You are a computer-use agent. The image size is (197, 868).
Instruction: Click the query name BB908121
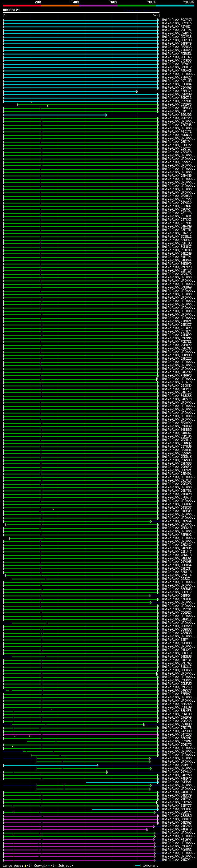click(11, 10)
